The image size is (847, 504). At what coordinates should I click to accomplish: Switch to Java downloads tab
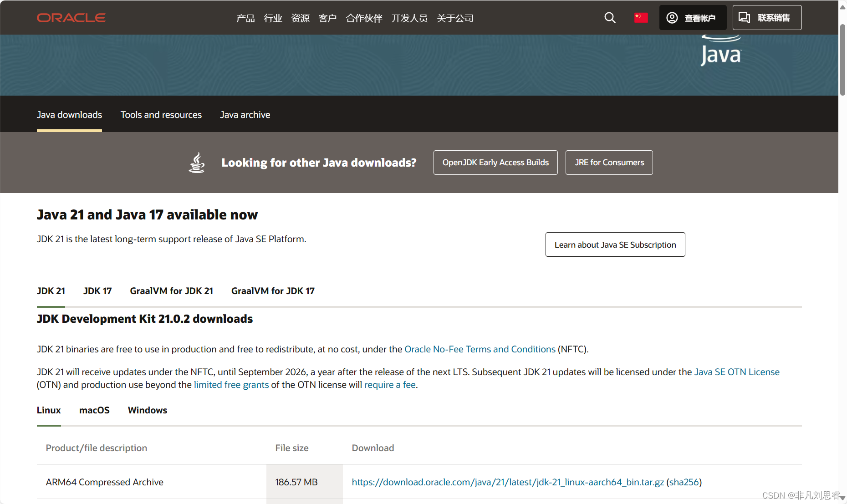[69, 115]
